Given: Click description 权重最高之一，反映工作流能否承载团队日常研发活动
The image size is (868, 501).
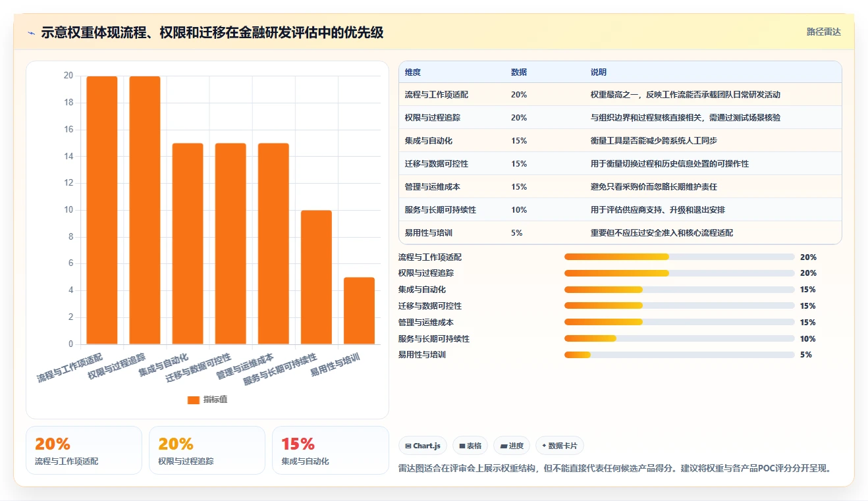Looking at the screenshot, I should point(686,95).
